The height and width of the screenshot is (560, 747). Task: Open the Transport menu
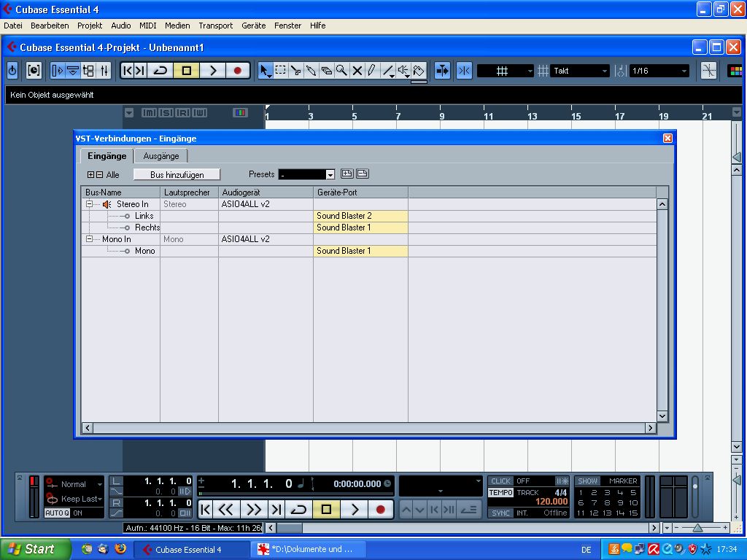pos(215,26)
